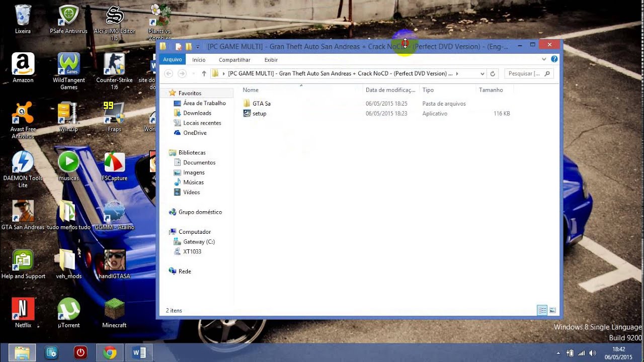Image resolution: width=644 pixels, height=362 pixels.
Task: Click the Forward navigation arrow
Action: (182, 73)
